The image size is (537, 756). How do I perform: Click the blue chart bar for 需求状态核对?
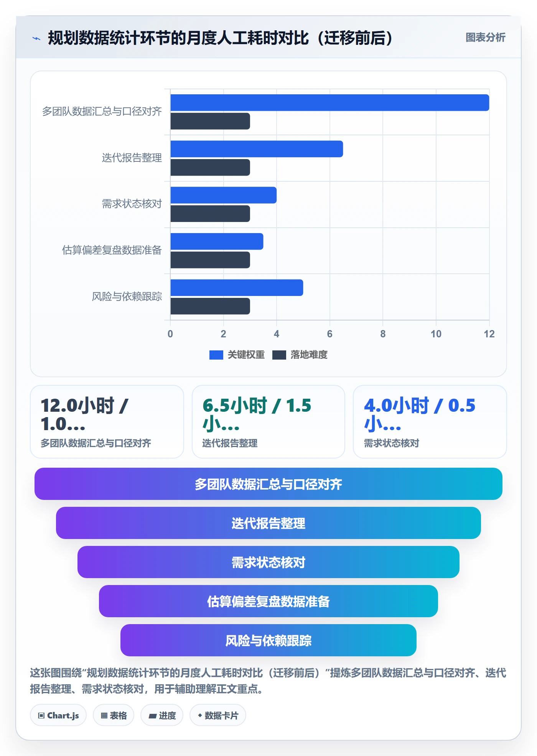tap(224, 195)
